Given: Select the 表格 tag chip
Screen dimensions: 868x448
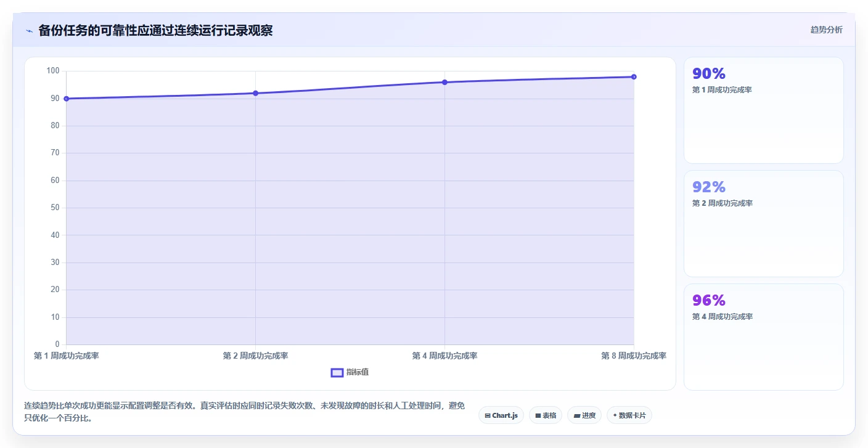Looking at the screenshot, I should 546,415.
